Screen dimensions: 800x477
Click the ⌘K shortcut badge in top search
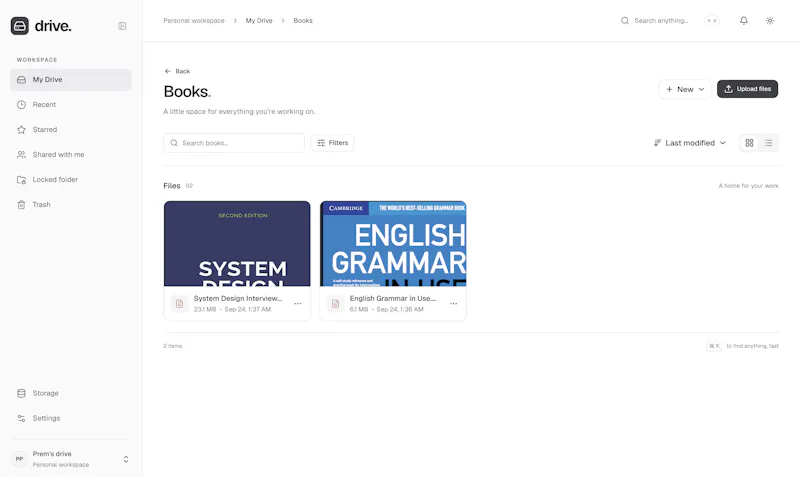coord(712,21)
